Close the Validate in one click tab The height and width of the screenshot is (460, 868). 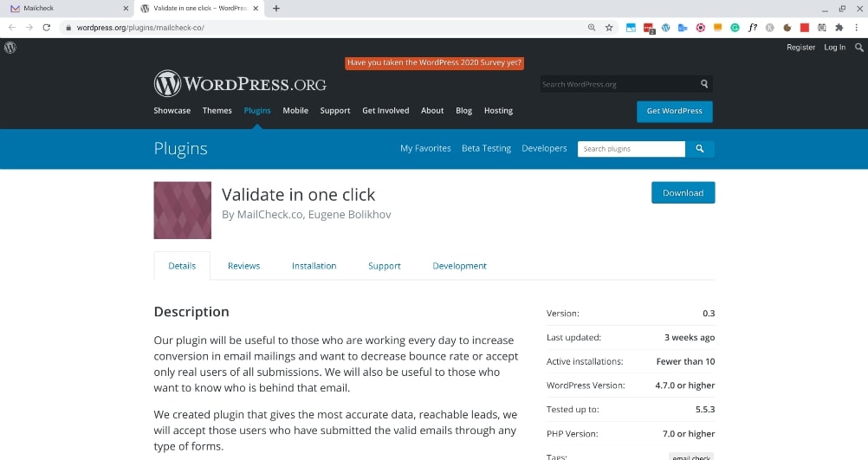(256, 9)
